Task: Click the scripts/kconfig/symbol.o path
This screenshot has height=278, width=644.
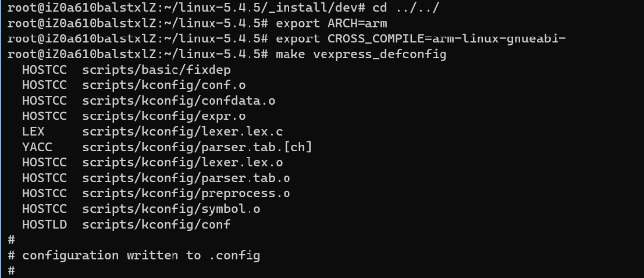Action: (171, 209)
